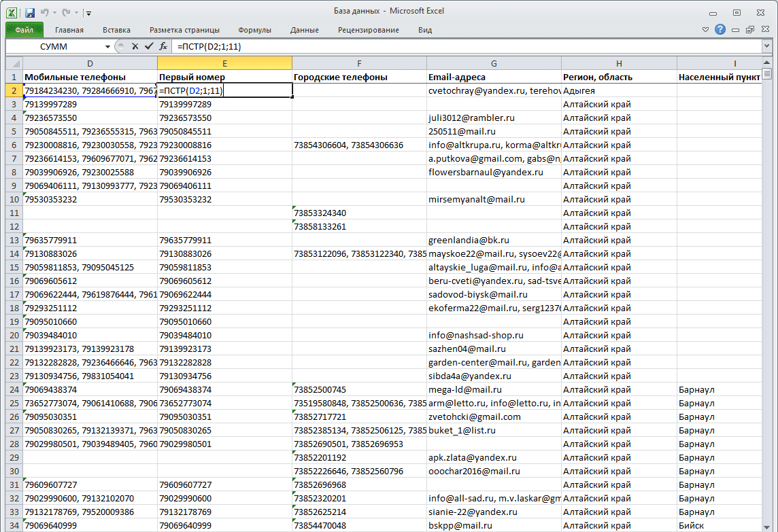778x532 pixels.
Task: Click the Save icon in the quick access toolbar
Action: tap(30, 12)
